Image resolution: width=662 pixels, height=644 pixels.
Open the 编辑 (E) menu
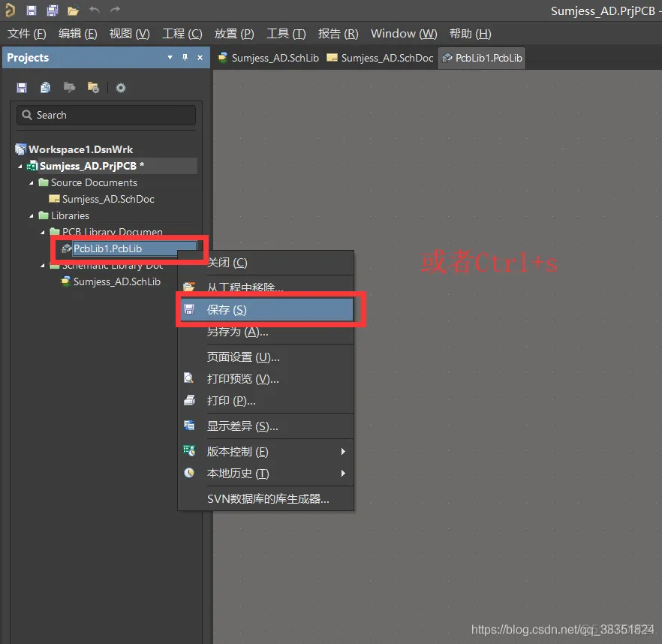78,34
